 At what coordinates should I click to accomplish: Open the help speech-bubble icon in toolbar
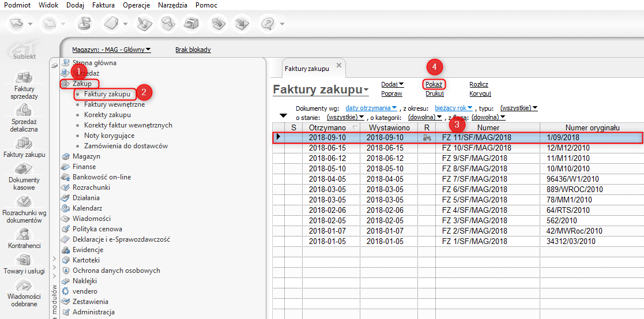268,24
